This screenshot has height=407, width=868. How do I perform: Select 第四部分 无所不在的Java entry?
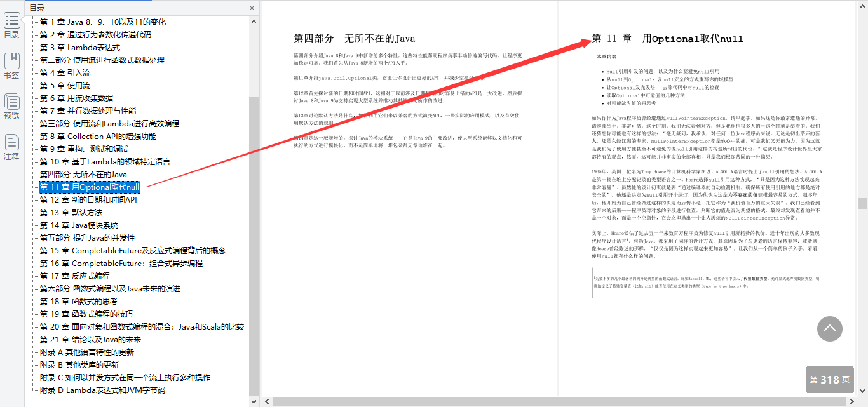83,174
